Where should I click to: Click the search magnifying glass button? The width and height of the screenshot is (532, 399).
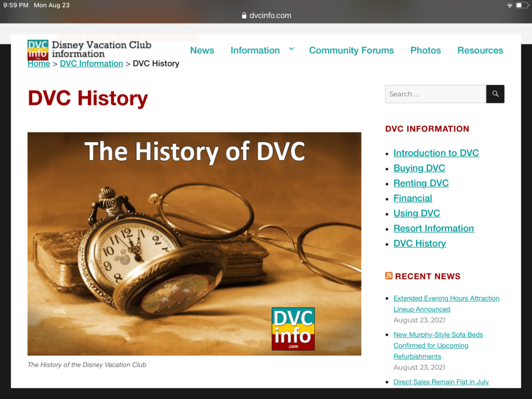[x=495, y=94]
